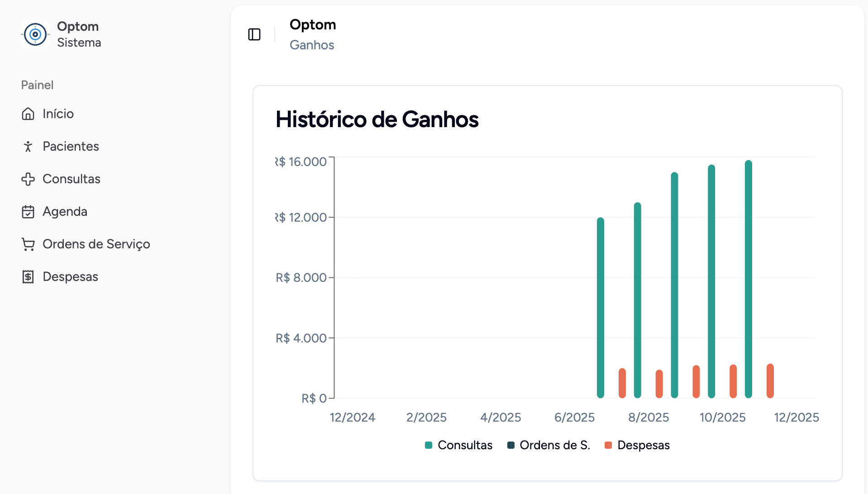Click the orange Despesas legend swatch
This screenshot has height=494, width=868.
[x=608, y=445]
